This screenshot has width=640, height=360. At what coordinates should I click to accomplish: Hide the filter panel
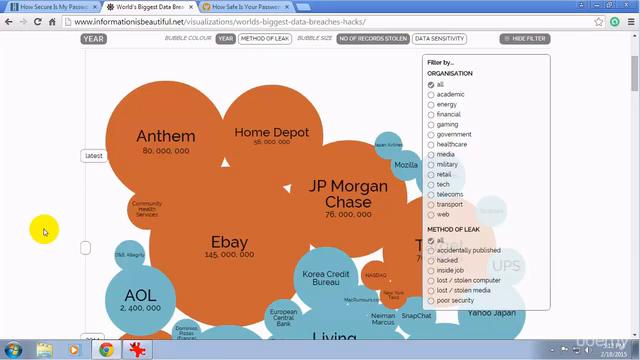(525, 39)
